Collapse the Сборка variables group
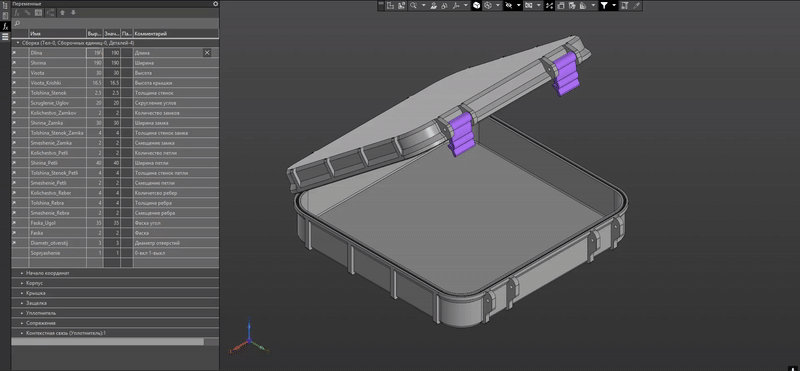The height and width of the screenshot is (371, 800). click(x=18, y=43)
